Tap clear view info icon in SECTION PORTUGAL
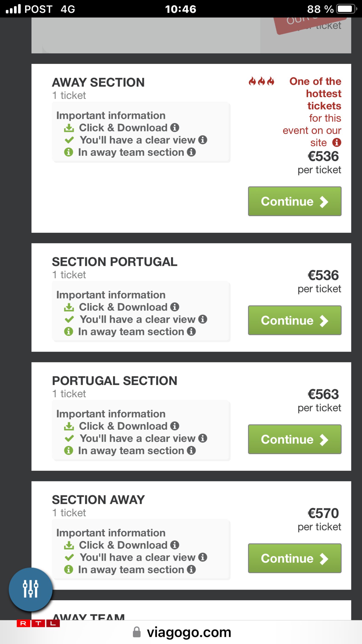The width and height of the screenshot is (362, 644). pyautogui.click(x=203, y=319)
